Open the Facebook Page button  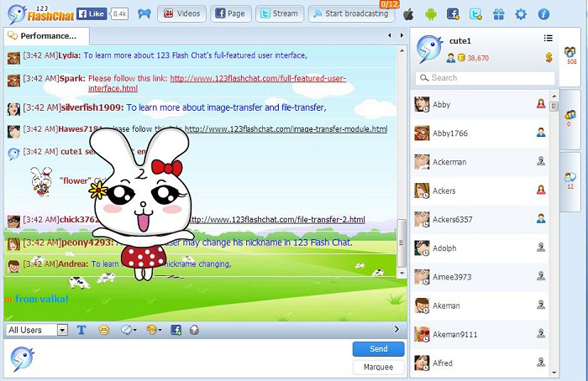[x=231, y=14]
